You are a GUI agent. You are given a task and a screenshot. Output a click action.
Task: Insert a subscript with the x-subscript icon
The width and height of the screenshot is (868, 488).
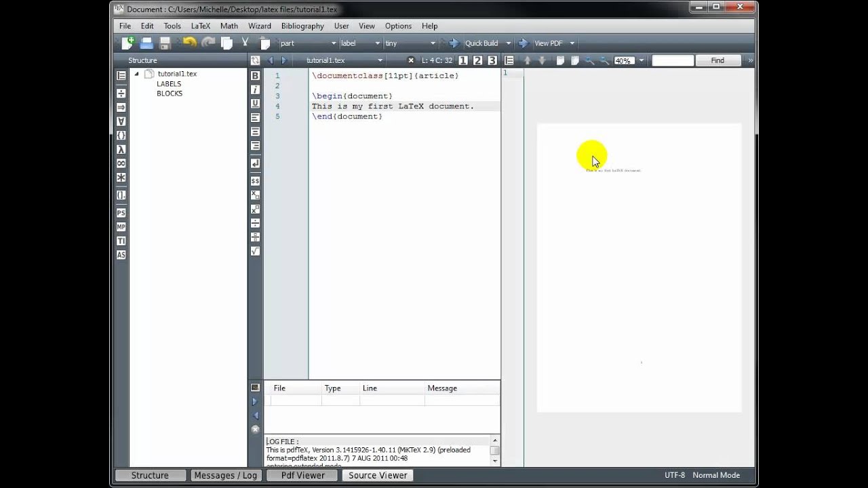255,195
